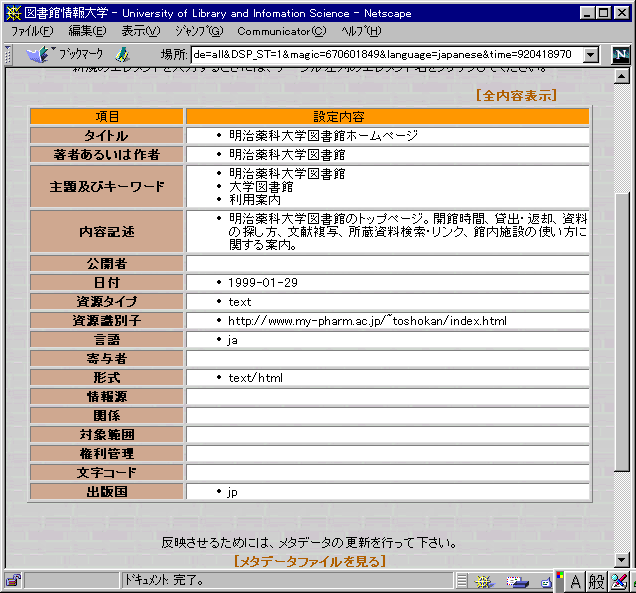Open the ファイル(F) menu
Viewport: 636px width, 593px height.
pos(31,31)
